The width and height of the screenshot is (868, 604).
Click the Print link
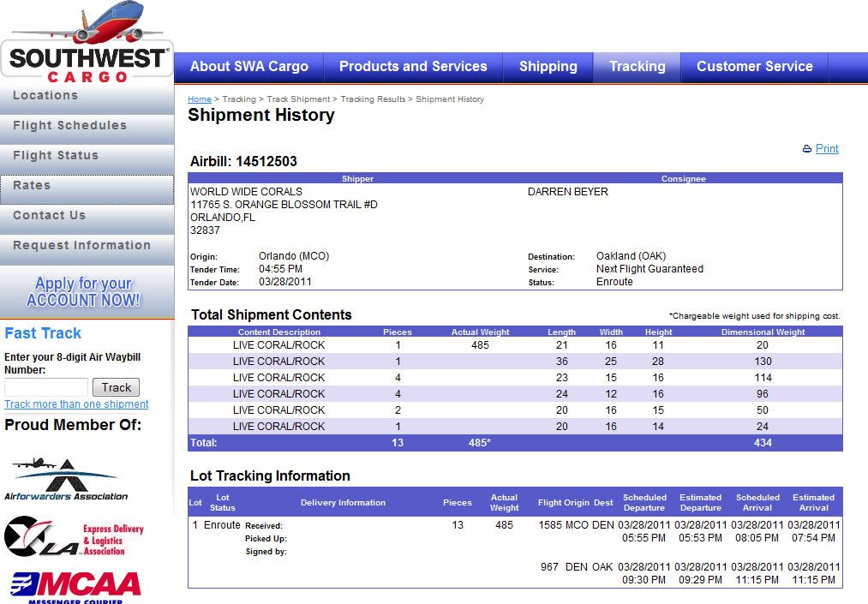coord(827,148)
